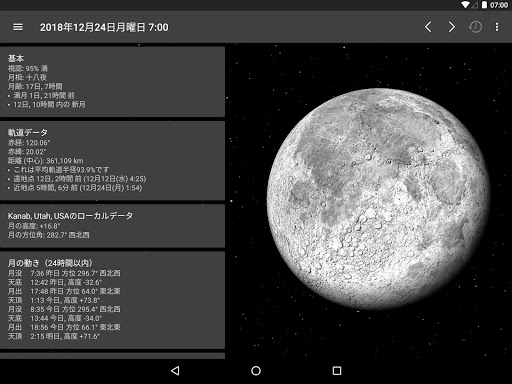This screenshot has height=384, width=512.
Task: Select the 月出 18:56 今日 row
Action: [64, 327]
